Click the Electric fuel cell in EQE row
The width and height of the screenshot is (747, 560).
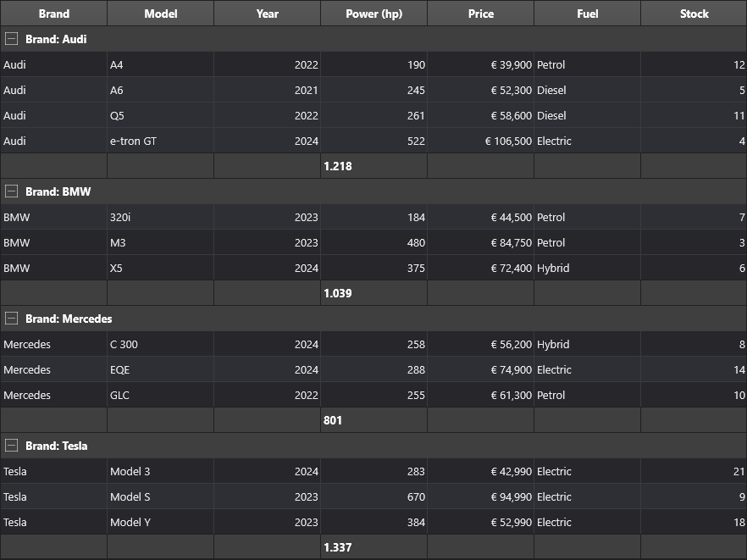588,369
